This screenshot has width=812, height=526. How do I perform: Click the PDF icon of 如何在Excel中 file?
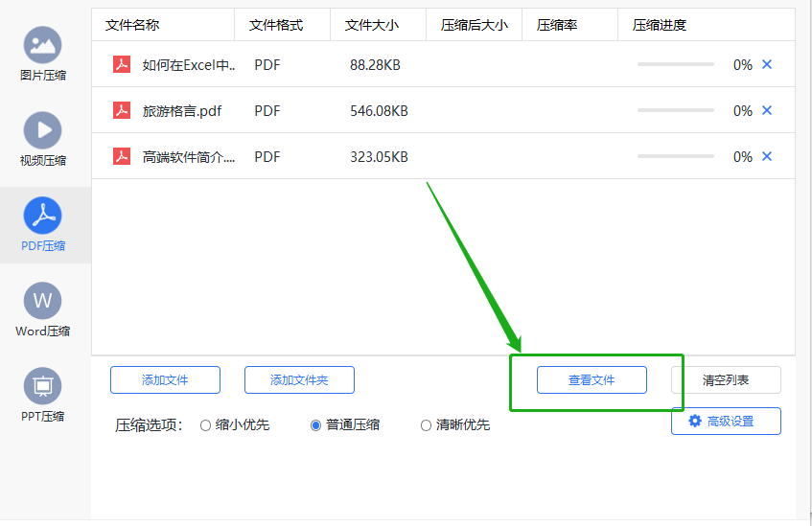click(122, 65)
